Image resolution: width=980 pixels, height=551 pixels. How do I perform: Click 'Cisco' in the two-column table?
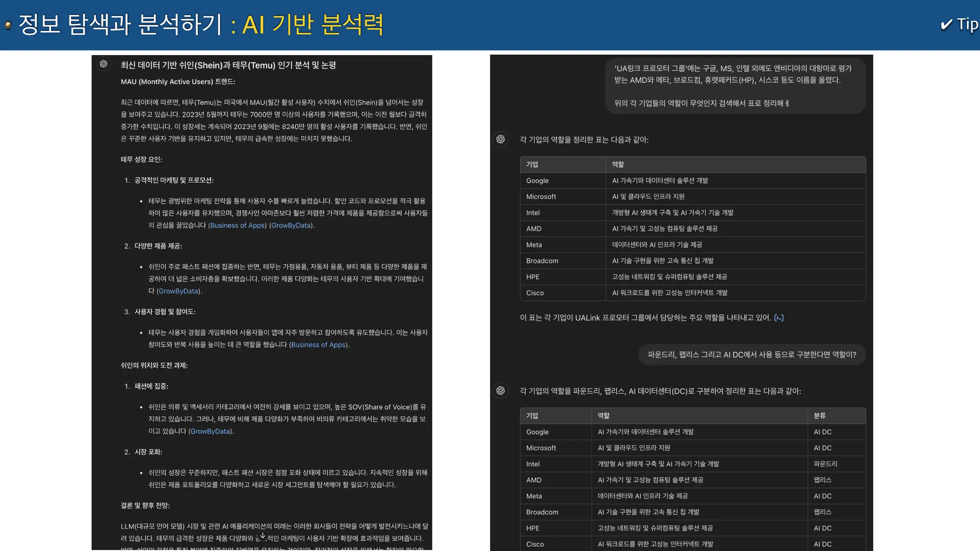tap(535, 293)
